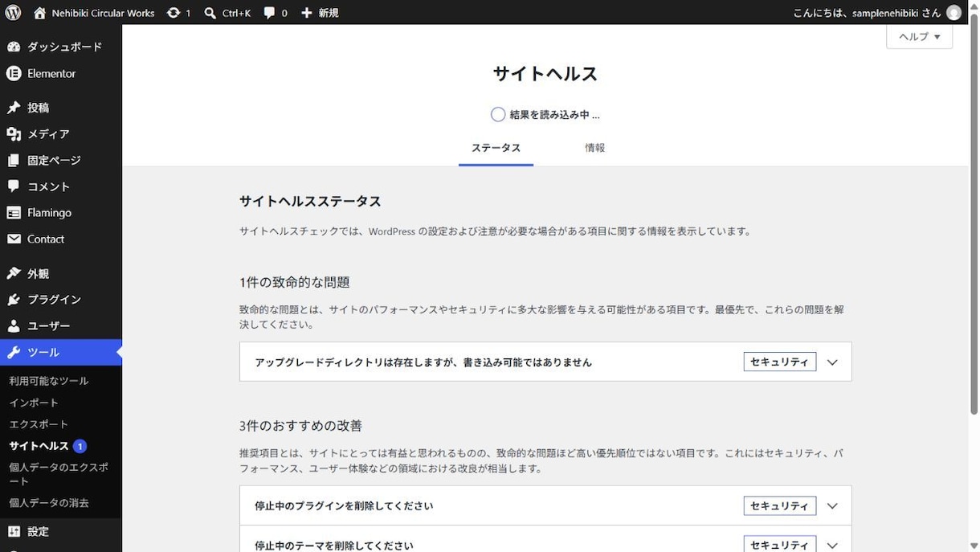Click the Contact menu label

point(46,239)
